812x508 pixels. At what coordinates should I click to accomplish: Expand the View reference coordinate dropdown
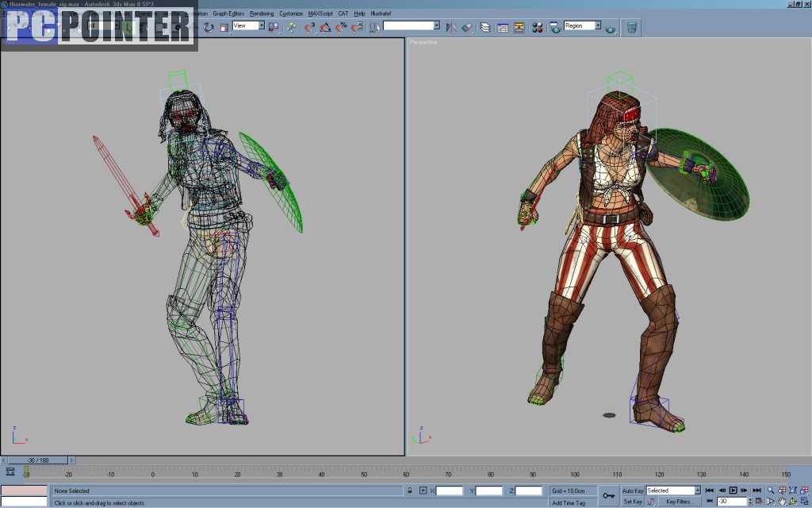[261, 25]
